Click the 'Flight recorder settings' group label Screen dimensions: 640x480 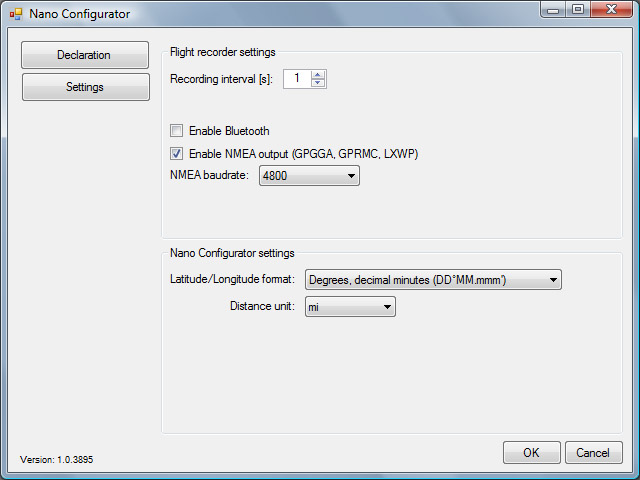(x=222, y=52)
